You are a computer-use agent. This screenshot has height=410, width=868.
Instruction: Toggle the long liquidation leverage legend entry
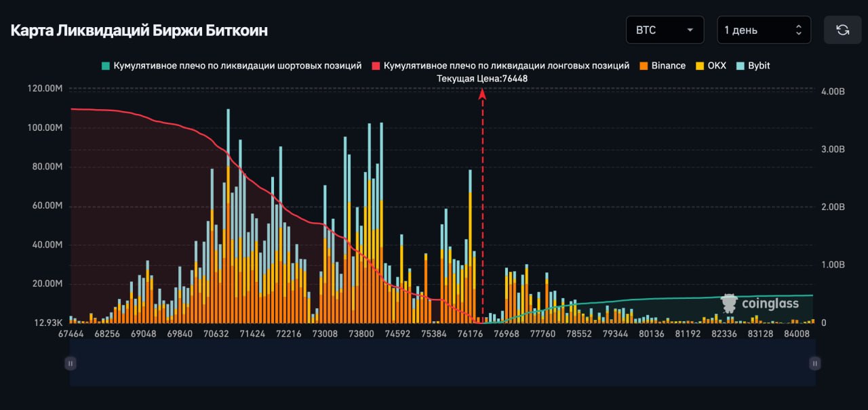(501, 66)
